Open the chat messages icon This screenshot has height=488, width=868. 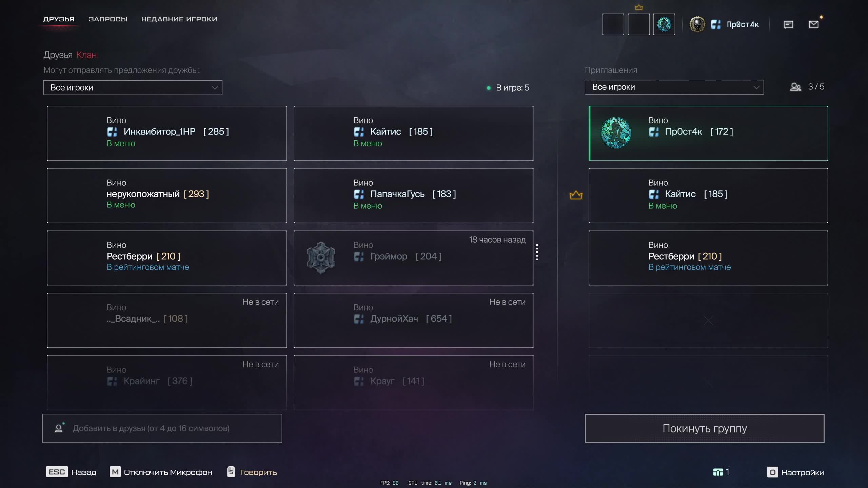[x=788, y=24]
